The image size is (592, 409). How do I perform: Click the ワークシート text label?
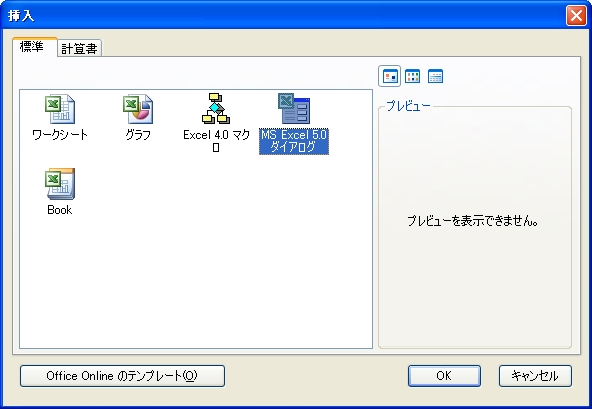tap(60, 135)
